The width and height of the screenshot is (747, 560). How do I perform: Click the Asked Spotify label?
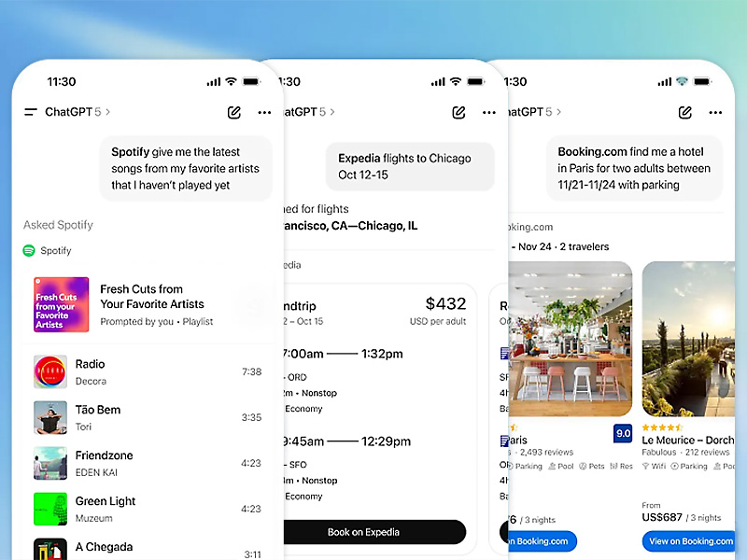point(58,225)
